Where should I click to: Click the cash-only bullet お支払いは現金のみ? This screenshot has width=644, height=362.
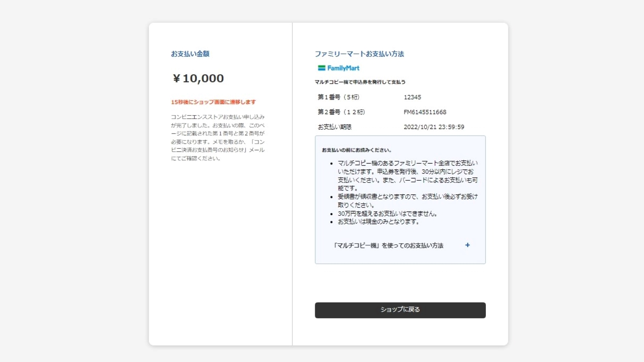pyautogui.click(x=378, y=222)
